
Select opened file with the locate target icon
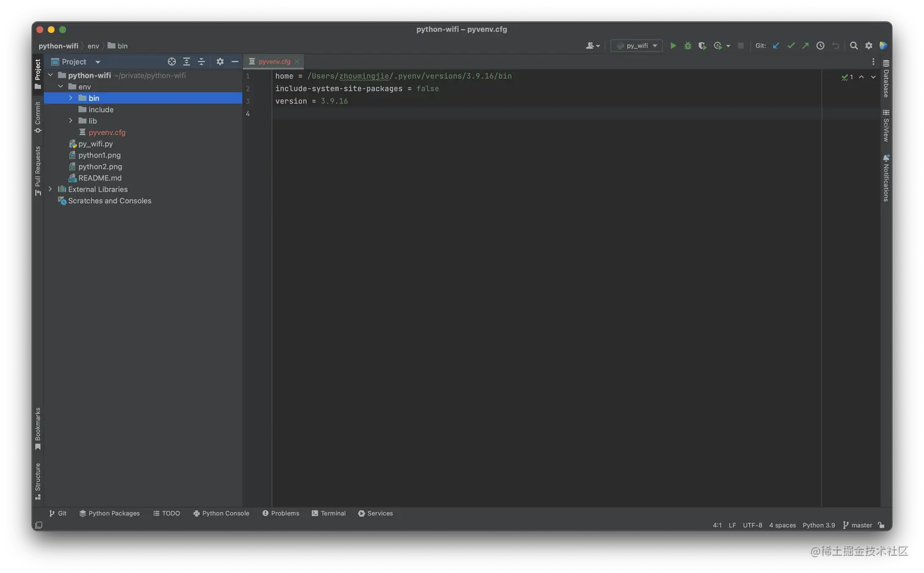tap(172, 62)
